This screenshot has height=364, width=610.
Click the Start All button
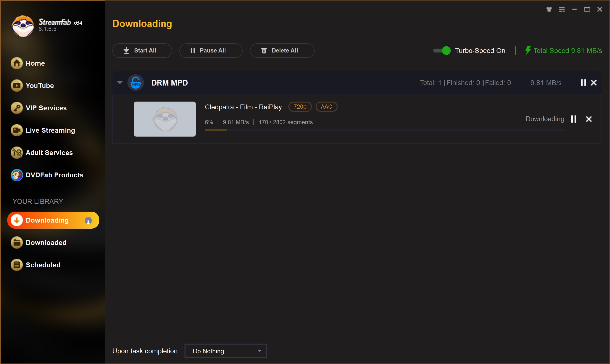click(x=142, y=51)
